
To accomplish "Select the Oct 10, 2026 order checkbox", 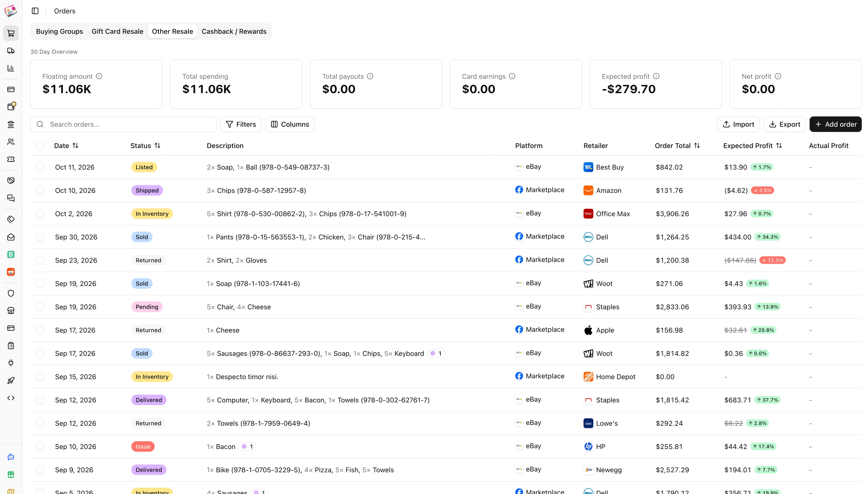I will 40,190.
